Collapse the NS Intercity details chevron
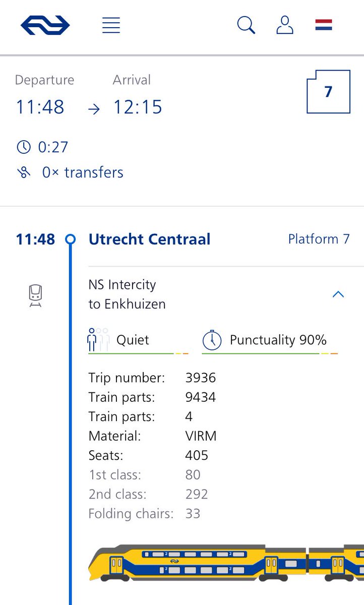The width and height of the screenshot is (364, 605). [338, 294]
